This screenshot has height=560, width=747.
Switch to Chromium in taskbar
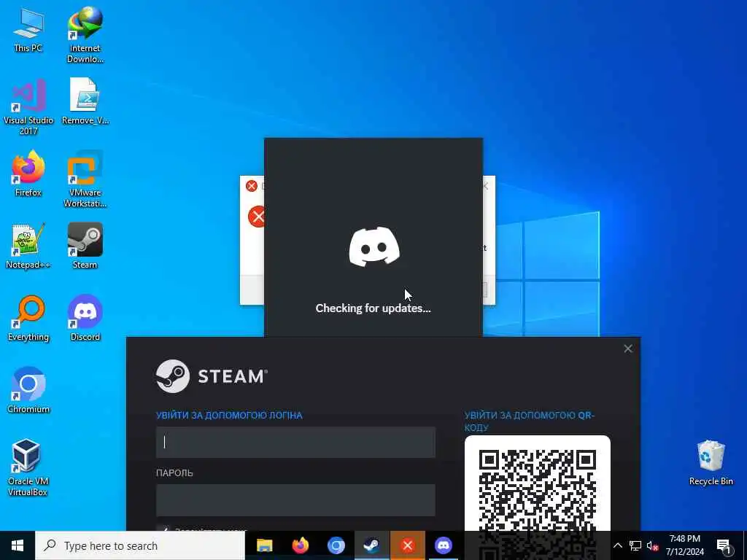336,545
